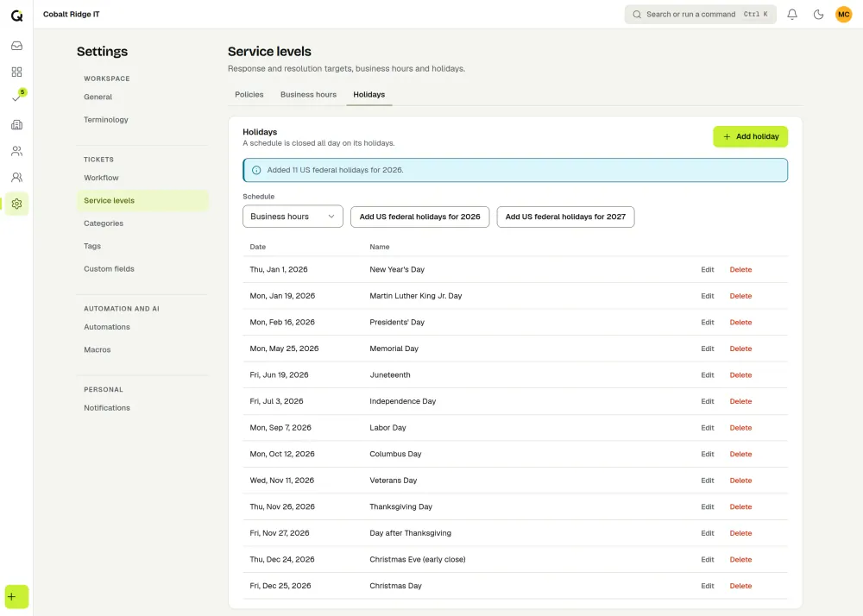Image resolution: width=863 pixels, height=616 pixels.
Task: Edit the Christmas Day holiday
Action: tap(708, 587)
